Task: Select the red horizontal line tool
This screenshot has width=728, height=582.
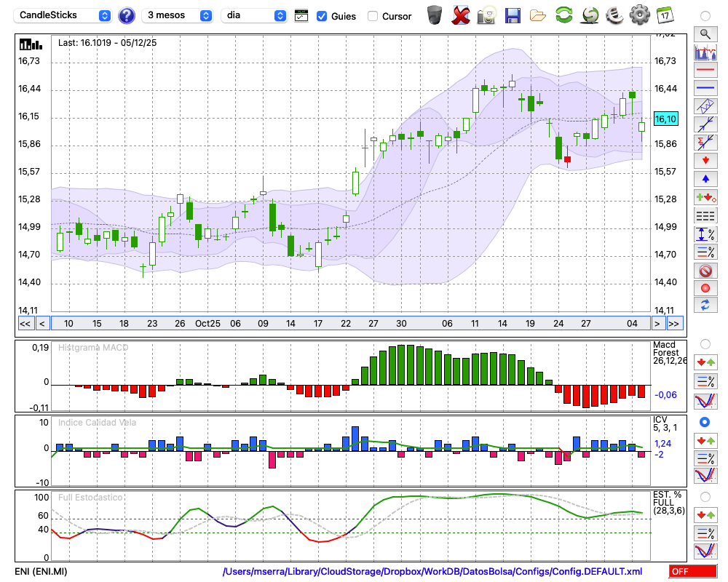Action: coord(705,71)
